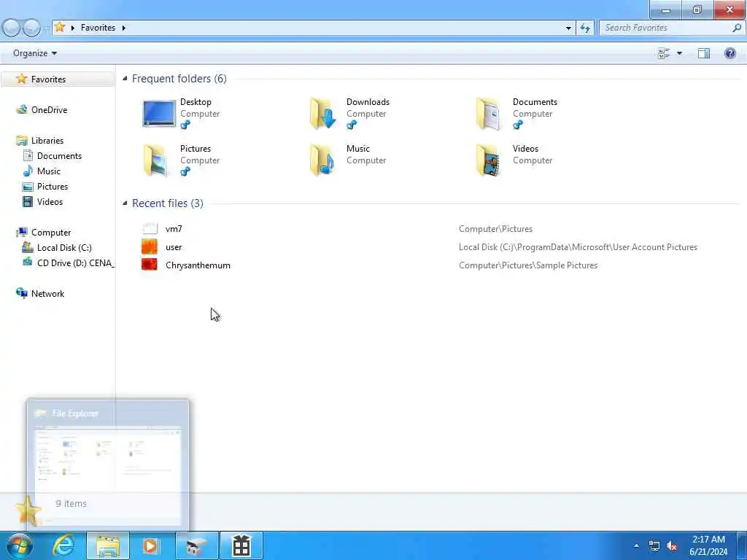Open the clock showing 2:17 AM
This screenshot has height=560, width=747.
coord(708,545)
